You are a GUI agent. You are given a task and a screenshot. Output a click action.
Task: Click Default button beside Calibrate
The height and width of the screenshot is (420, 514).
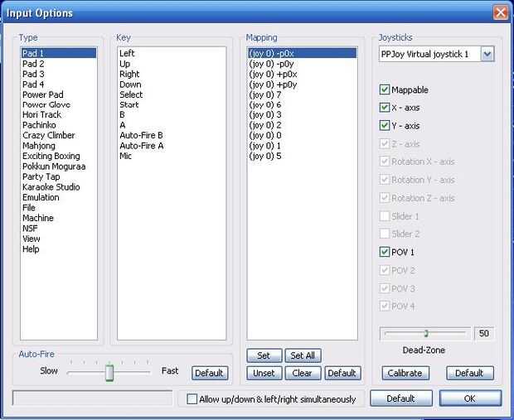click(469, 373)
